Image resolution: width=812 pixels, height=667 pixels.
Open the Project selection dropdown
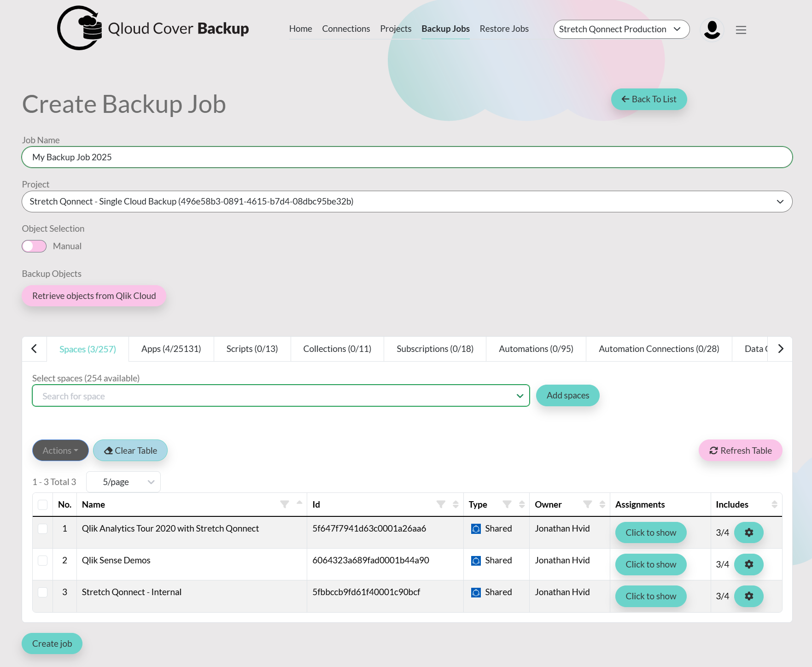click(x=407, y=201)
